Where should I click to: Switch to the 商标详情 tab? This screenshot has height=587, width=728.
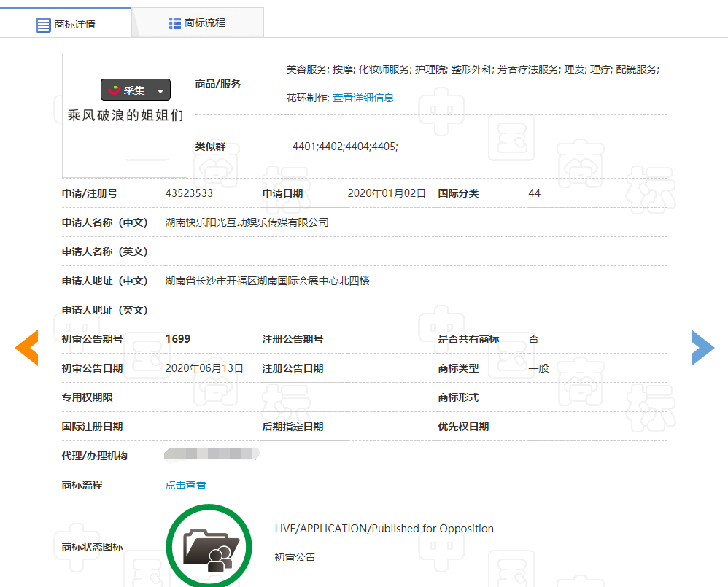tap(66, 24)
